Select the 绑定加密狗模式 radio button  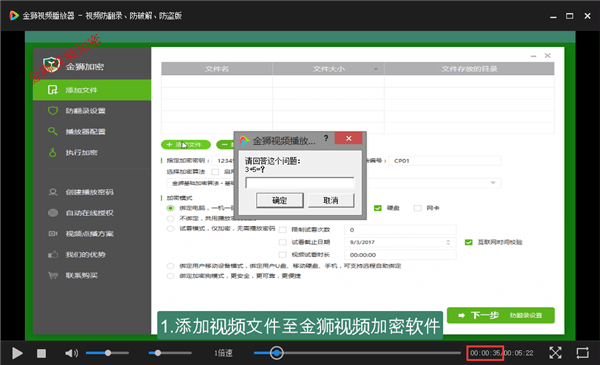click(170, 276)
